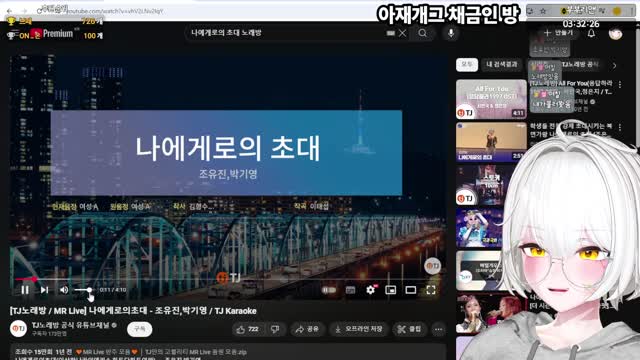This screenshot has width=640, height=360.
Task: Enable miniplayer mode
Action: point(391,290)
